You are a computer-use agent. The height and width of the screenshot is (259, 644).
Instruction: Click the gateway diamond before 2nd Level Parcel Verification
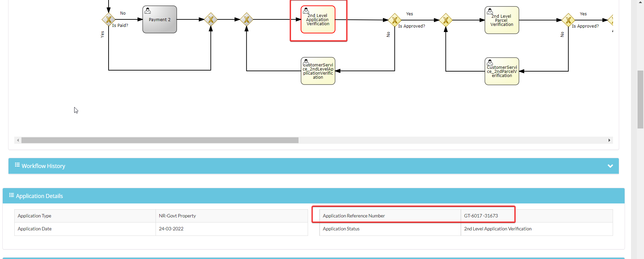click(x=446, y=20)
